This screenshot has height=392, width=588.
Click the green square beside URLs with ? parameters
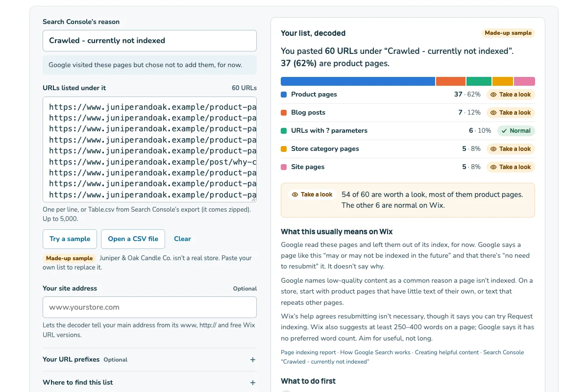[x=284, y=131]
